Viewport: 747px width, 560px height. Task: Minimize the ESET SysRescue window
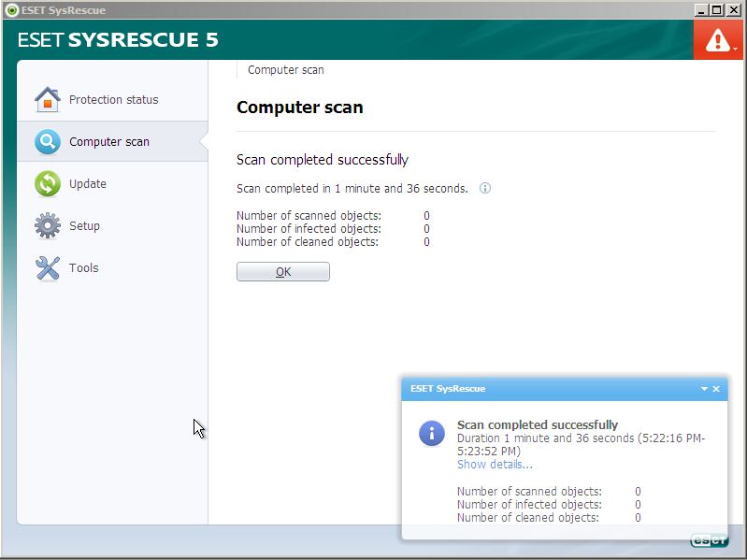point(701,10)
